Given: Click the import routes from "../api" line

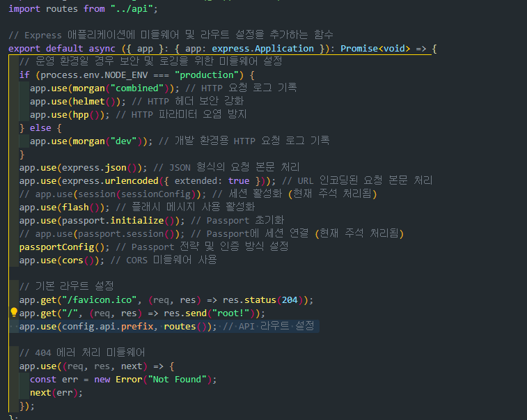Looking at the screenshot, I should 83,9.
